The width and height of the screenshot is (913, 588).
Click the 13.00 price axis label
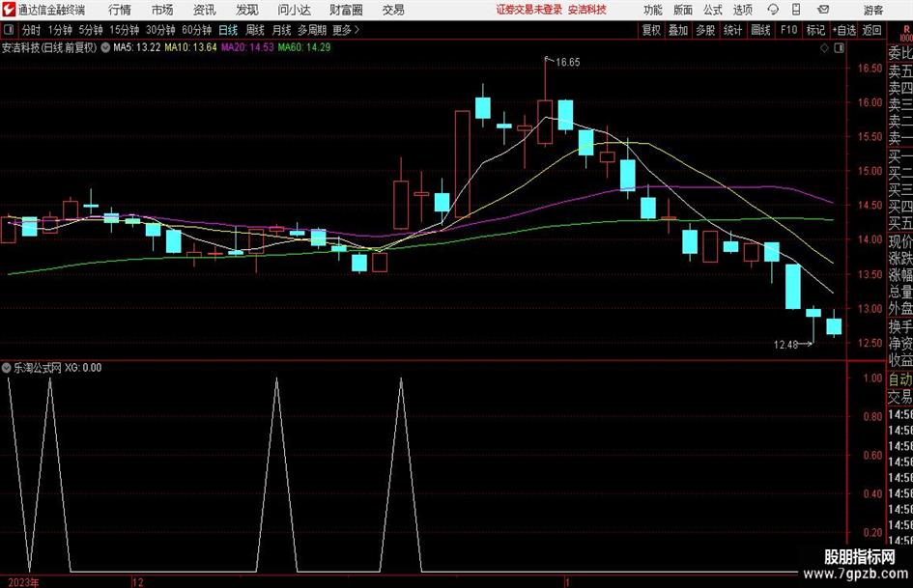[870, 309]
